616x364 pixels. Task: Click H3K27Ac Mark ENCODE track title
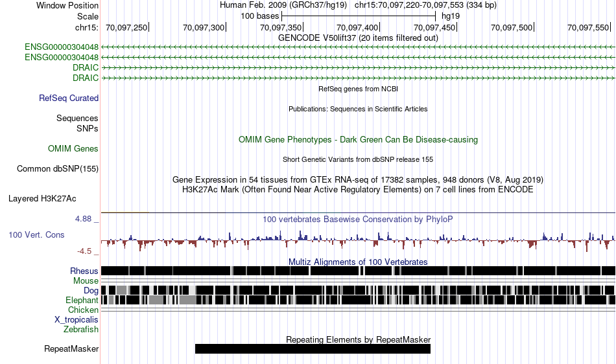(358, 190)
